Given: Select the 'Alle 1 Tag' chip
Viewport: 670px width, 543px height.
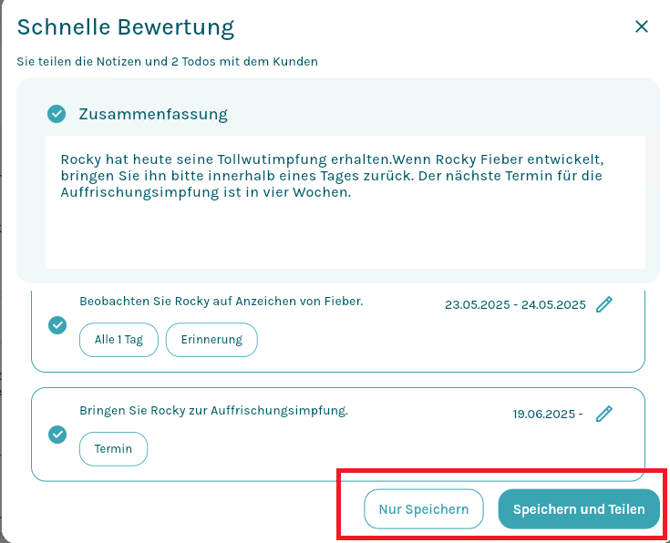Looking at the screenshot, I should pyautogui.click(x=119, y=340).
